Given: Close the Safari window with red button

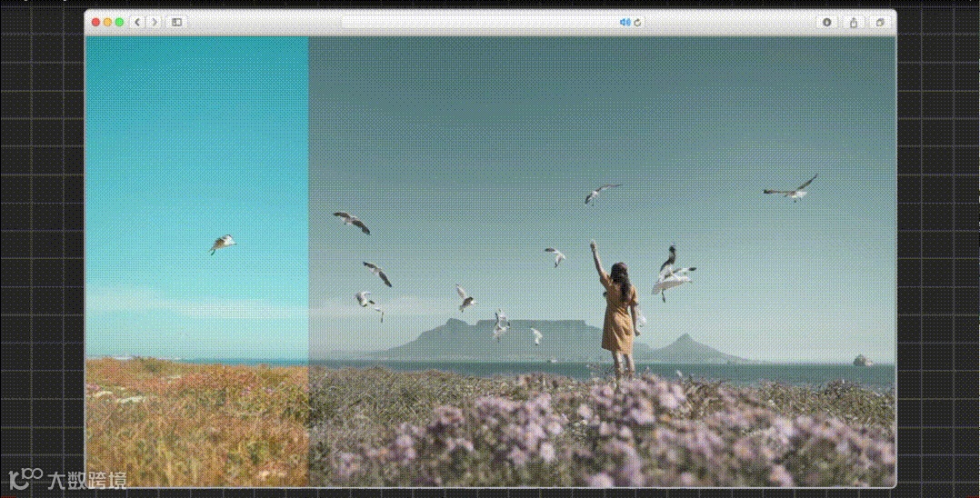Looking at the screenshot, I should [95, 22].
